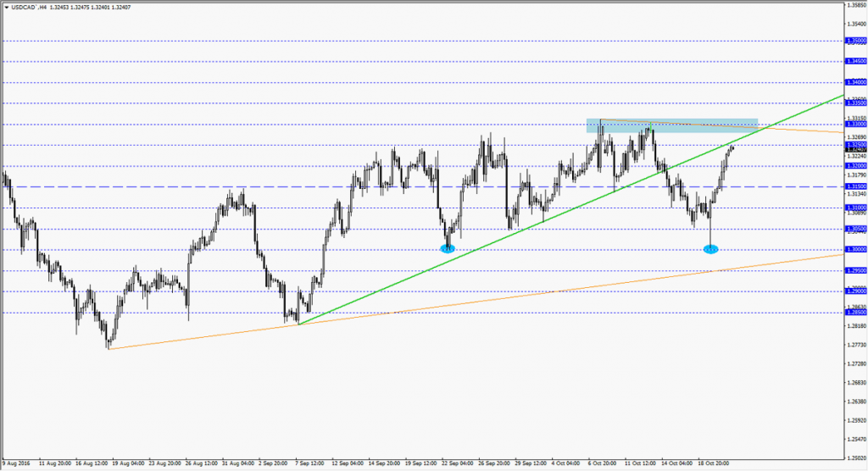Click the small triangle before USDCAD title
The image size is (868, 471).
pos(6,8)
